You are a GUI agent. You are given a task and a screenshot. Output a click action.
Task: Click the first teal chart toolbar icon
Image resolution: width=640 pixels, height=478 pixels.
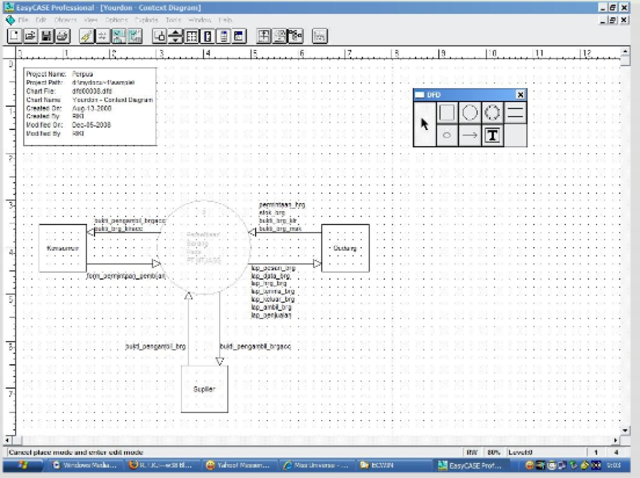[118, 36]
